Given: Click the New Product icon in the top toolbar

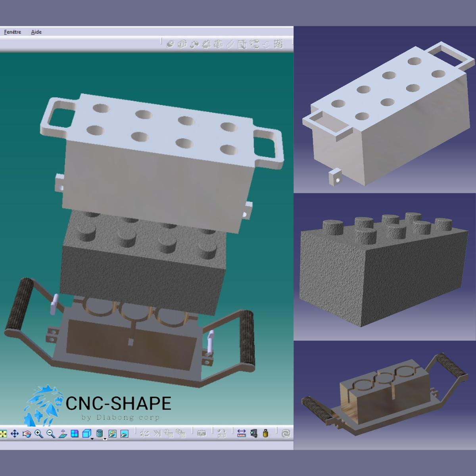Looking at the screenshot, I should 182,44.
